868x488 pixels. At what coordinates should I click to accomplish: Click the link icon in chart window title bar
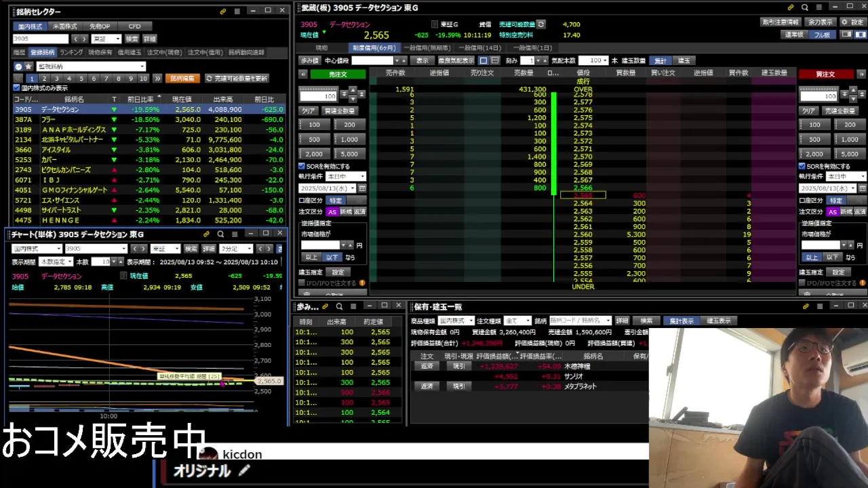pos(207,234)
